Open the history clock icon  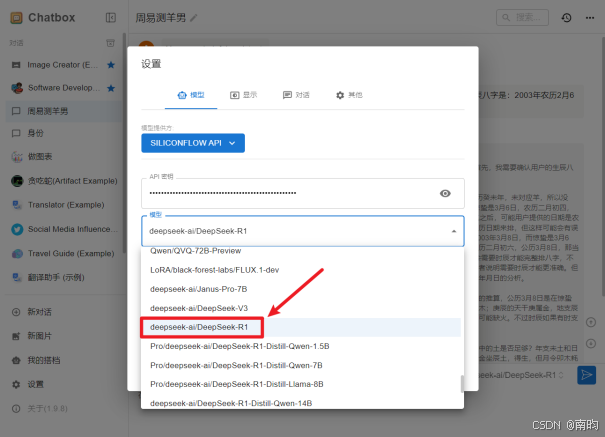point(566,18)
